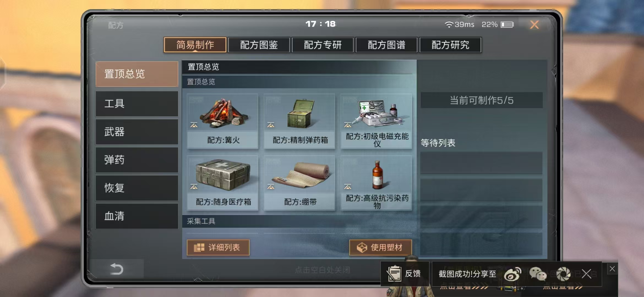Toggle the pin marker on the ammo box recipe

coord(271,125)
